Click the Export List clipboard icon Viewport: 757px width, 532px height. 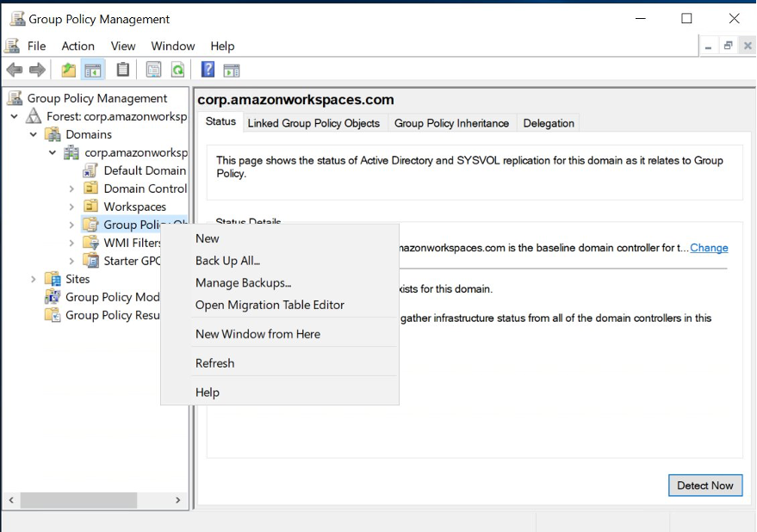pos(122,70)
